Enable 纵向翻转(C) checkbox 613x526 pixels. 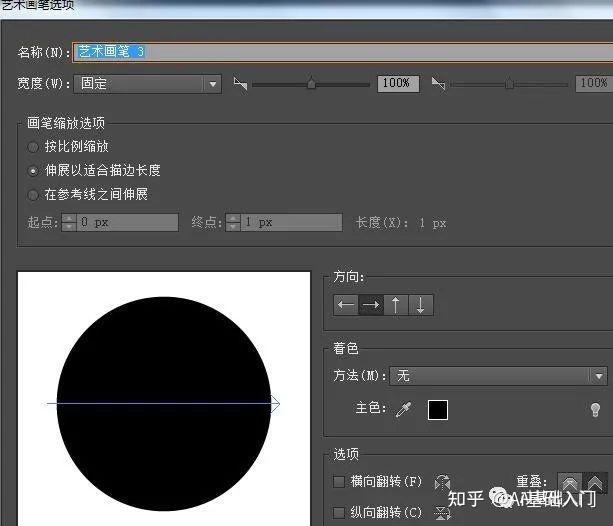(x=339, y=512)
